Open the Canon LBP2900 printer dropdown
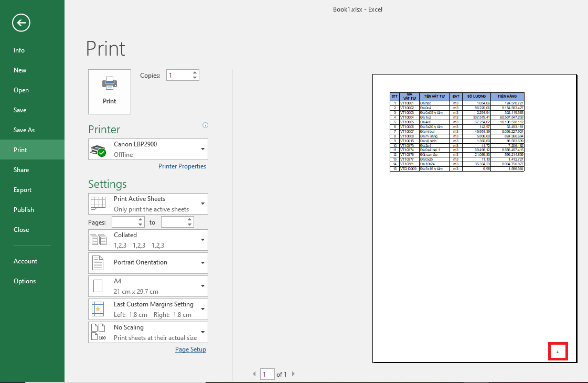The width and height of the screenshot is (588, 383). tap(202, 150)
